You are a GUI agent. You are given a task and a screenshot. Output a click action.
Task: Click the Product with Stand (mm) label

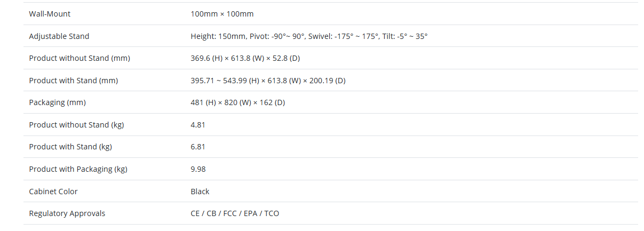click(x=74, y=81)
